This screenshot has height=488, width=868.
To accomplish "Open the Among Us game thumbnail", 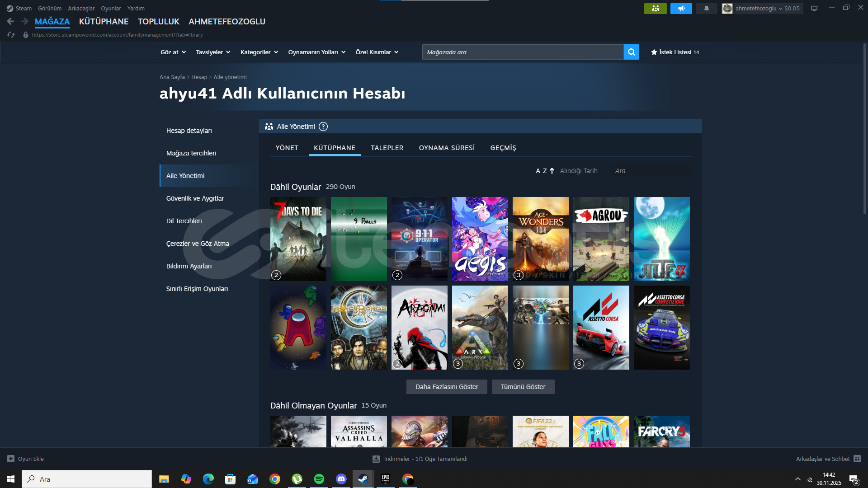I will [x=298, y=328].
